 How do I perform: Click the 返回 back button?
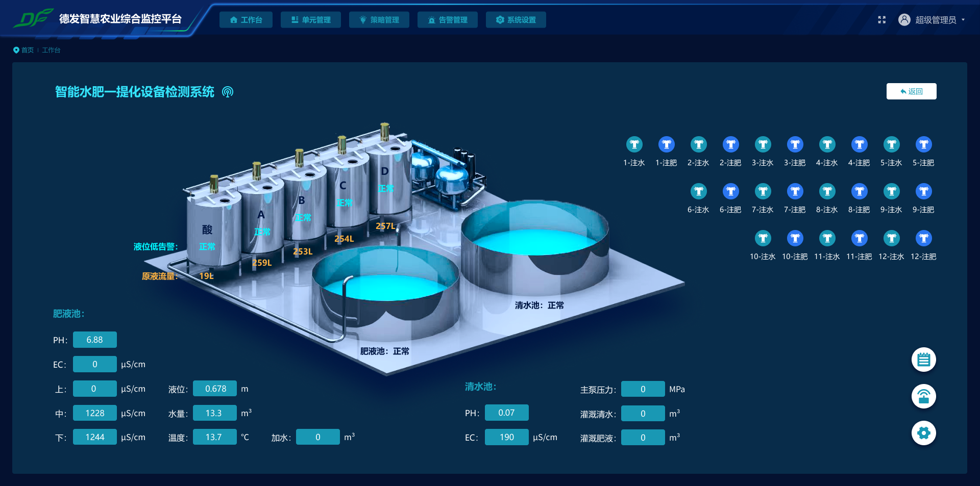(911, 91)
